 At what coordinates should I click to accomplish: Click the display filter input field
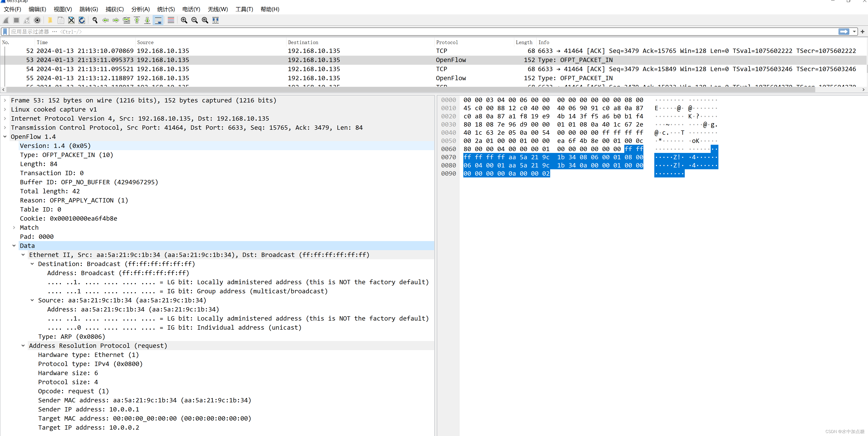[404, 32]
